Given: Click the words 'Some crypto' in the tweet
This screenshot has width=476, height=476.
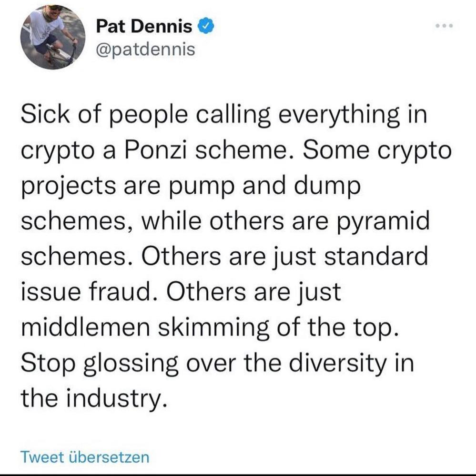Looking at the screenshot, I should 377,150.
